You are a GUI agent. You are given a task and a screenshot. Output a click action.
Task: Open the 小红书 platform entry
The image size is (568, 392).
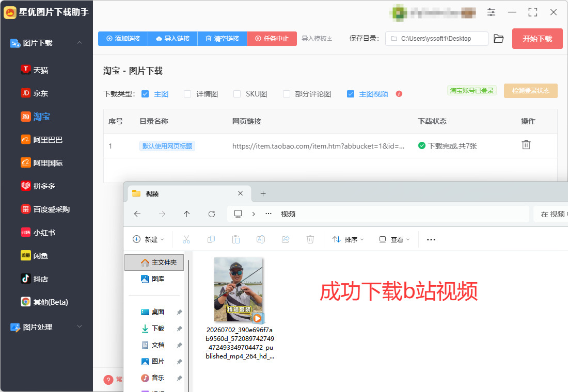38,233
